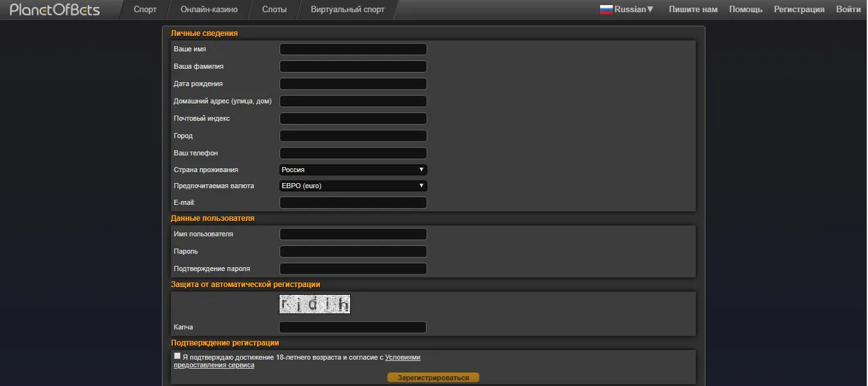Check the 18-летнего возраста confirmation checkbox
The height and width of the screenshot is (386, 868).
click(177, 356)
